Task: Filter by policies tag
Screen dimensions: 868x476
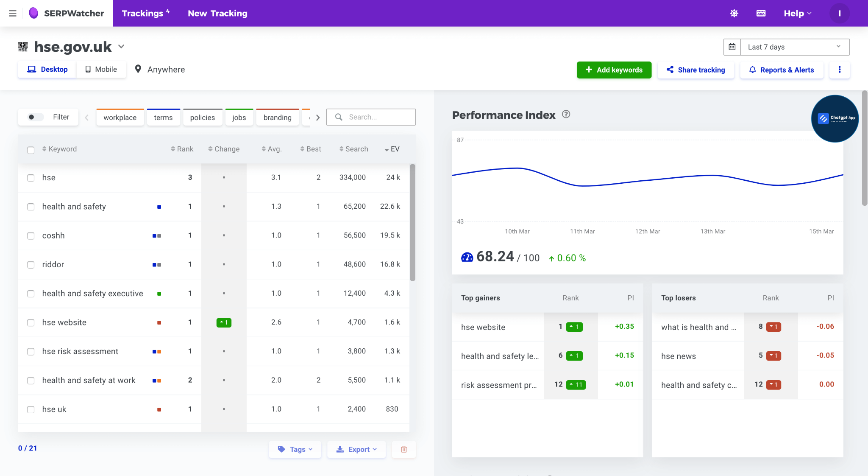Action: pos(202,118)
